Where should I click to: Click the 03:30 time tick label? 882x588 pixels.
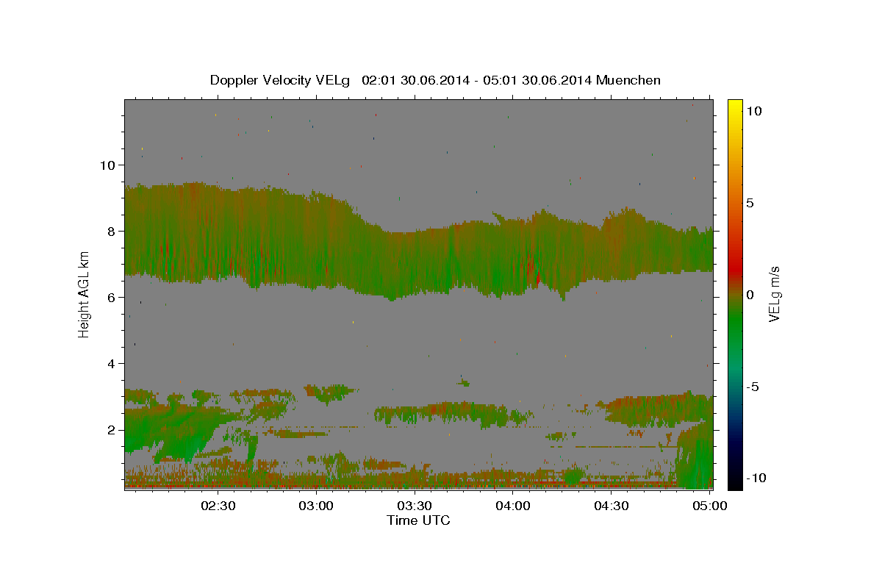click(x=414, y=506)
